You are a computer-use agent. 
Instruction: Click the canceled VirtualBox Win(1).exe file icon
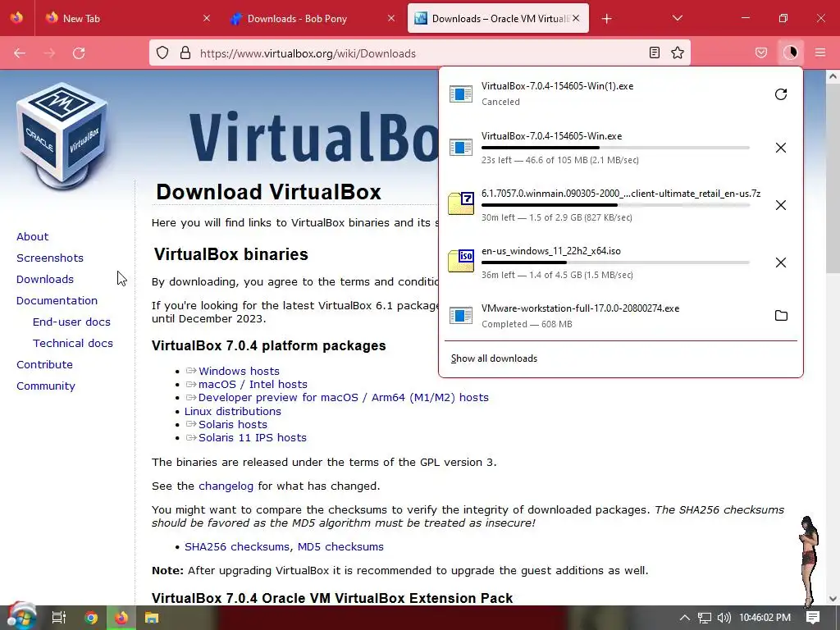461,94
